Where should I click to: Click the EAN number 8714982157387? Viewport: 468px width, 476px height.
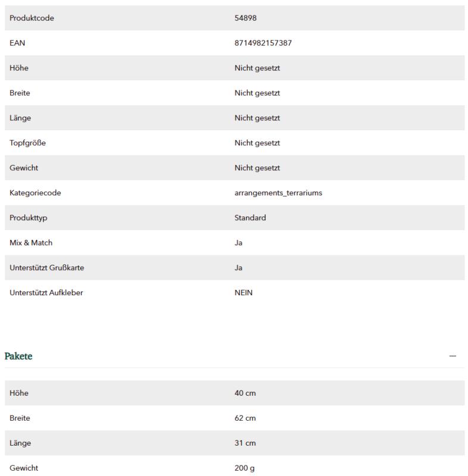tap(263, 43)
